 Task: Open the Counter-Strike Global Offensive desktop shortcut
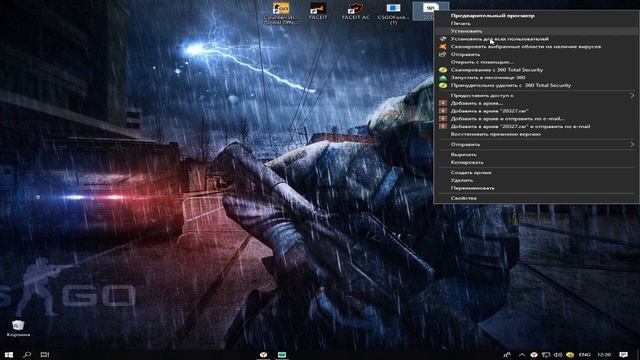281,12
